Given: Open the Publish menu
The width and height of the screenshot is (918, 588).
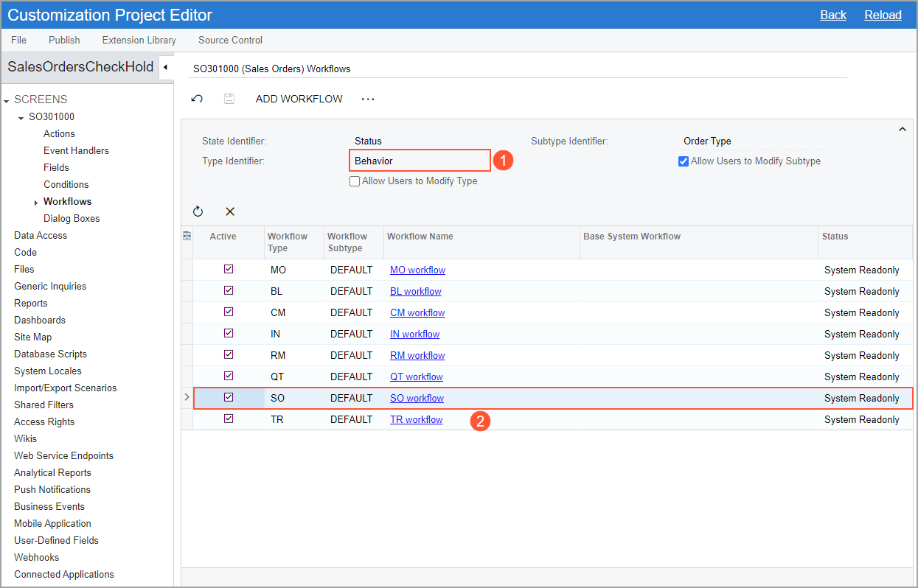Looking at the screenshot, I should pos(64,40).
